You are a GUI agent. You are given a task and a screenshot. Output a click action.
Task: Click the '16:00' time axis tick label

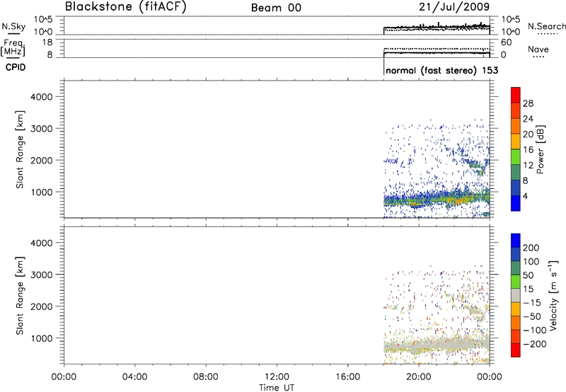347,377
